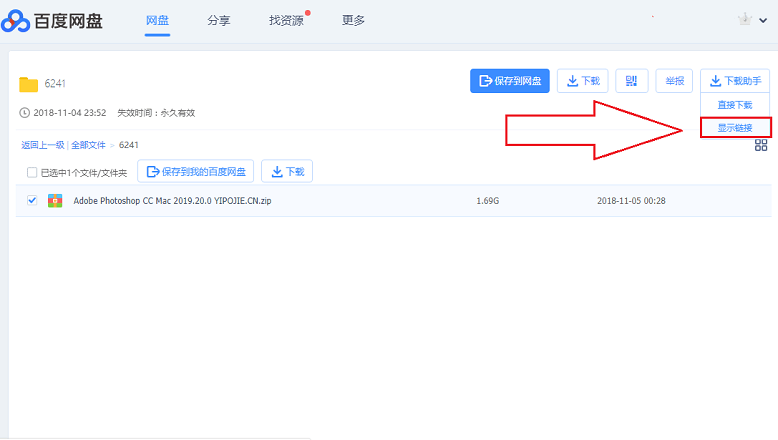Click the QR code icon button
This screenshot has height=440, width=778.
tap(631, 81)
